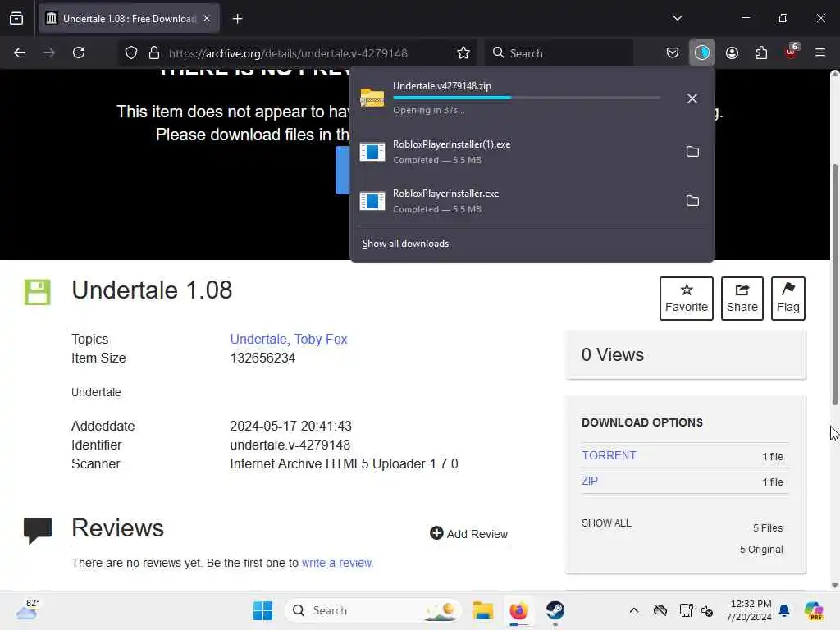
Task: Favorite this Undertale 1.08 item
Action: pos(687,299)
